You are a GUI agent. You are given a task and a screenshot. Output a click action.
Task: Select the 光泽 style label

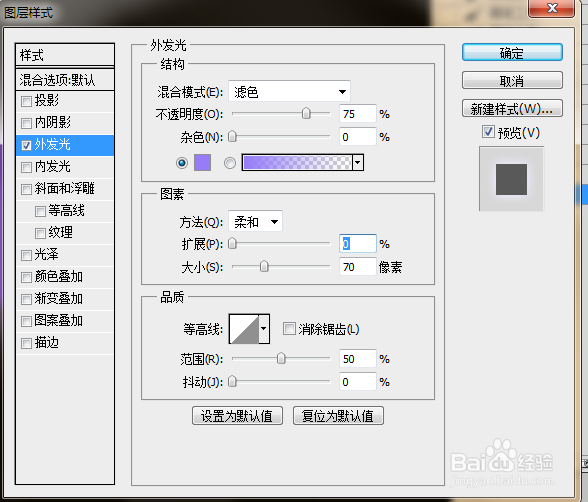click(x=46, y=255)
